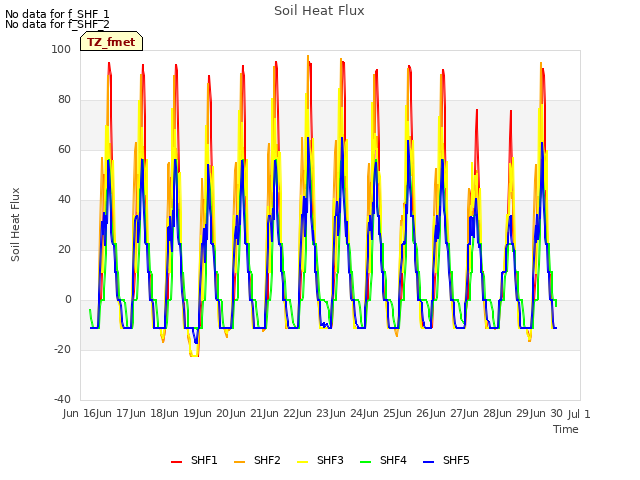
Task: Click the 29Jun date tick label
Action: pos(531,413)
